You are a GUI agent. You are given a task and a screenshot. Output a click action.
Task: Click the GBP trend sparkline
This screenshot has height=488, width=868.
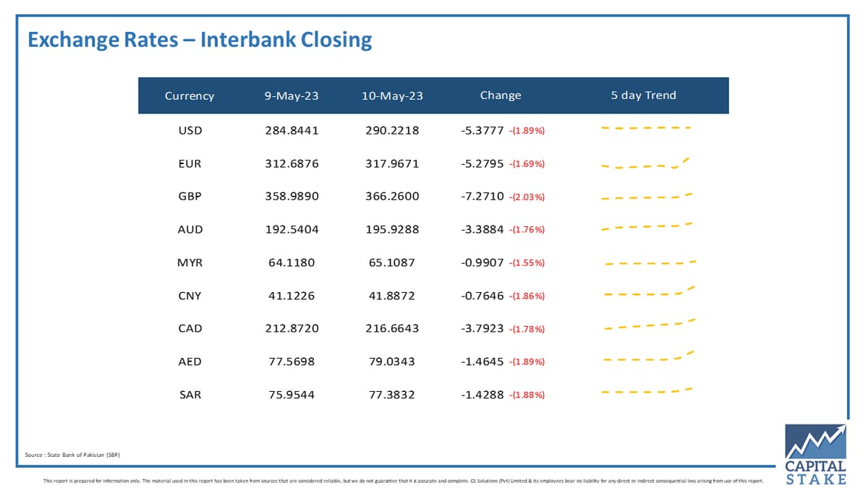point(647,196)
